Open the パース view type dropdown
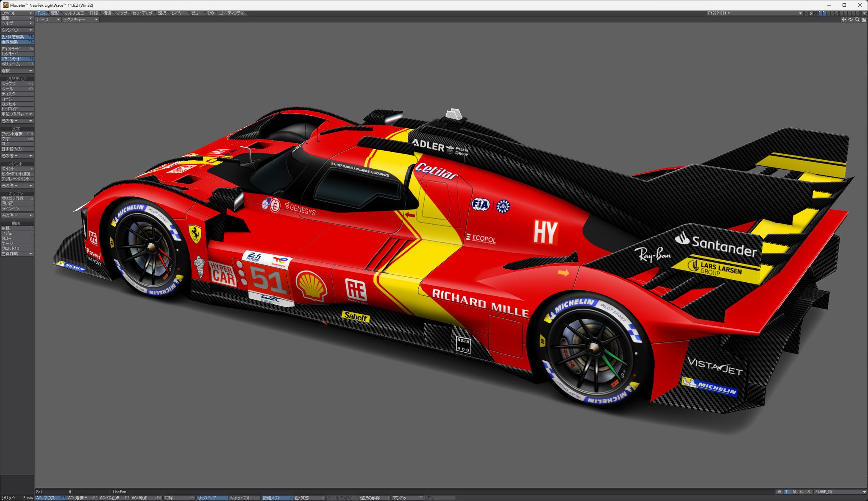 tap(48, 19)
